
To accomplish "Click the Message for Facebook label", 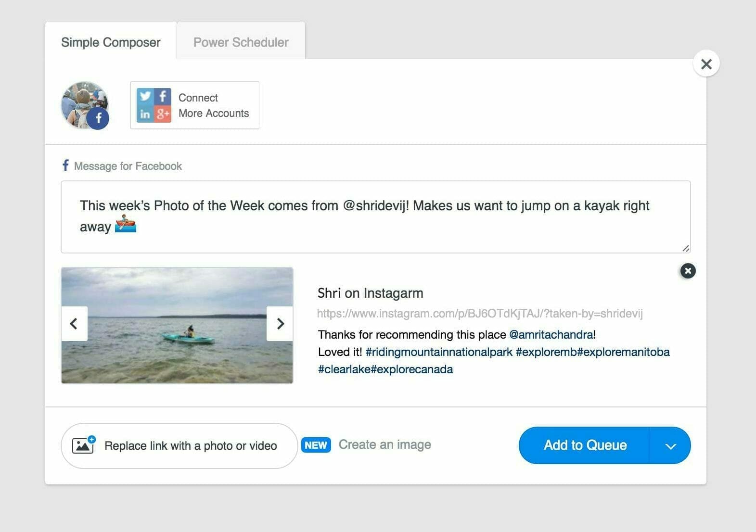I will (x=128, y=166).
